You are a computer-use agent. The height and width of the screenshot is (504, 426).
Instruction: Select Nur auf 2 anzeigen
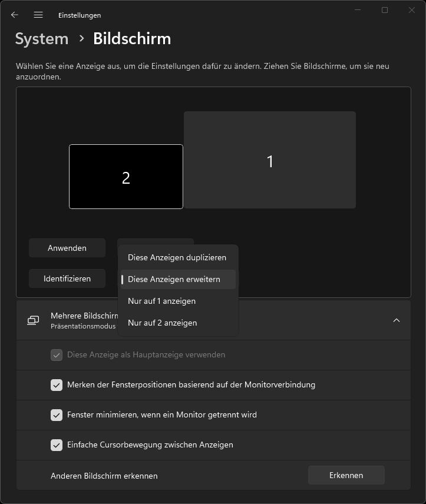[x=162, y=323]
